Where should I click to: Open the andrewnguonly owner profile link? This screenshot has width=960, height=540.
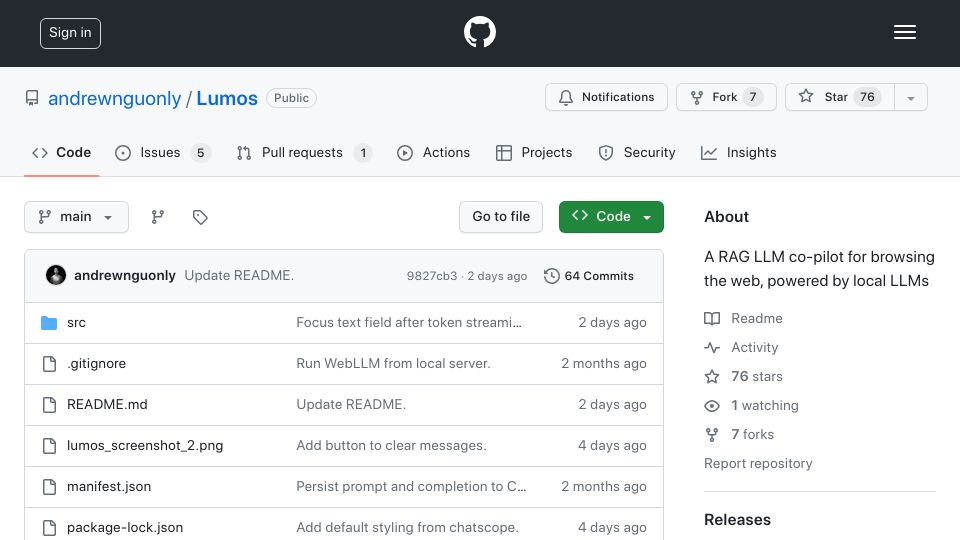pos(114,98)
